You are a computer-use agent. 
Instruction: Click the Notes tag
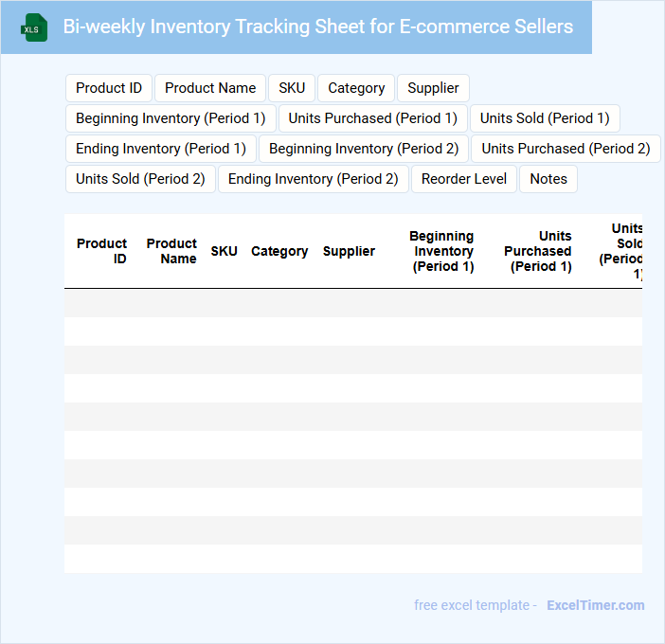point(548,179)
